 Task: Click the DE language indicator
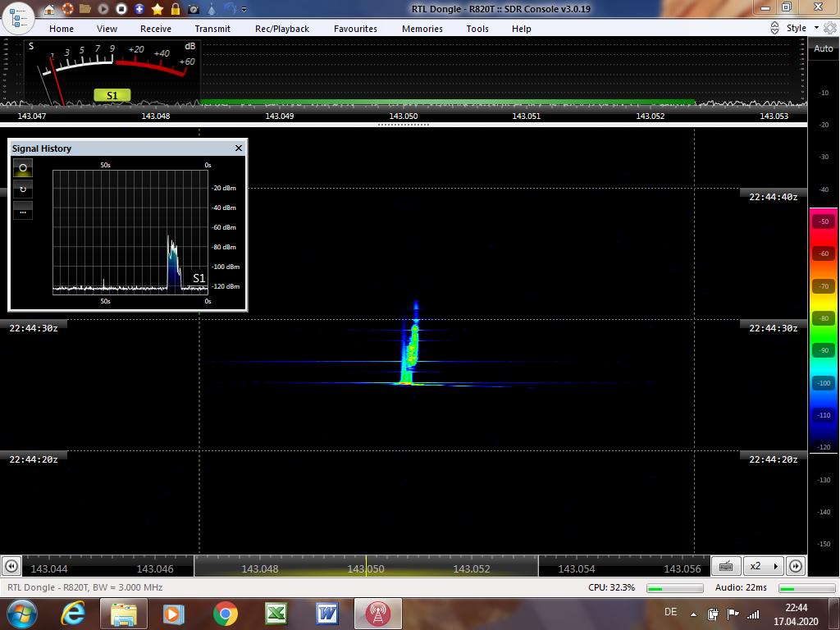pyautogui.click(x=671, y=612)
